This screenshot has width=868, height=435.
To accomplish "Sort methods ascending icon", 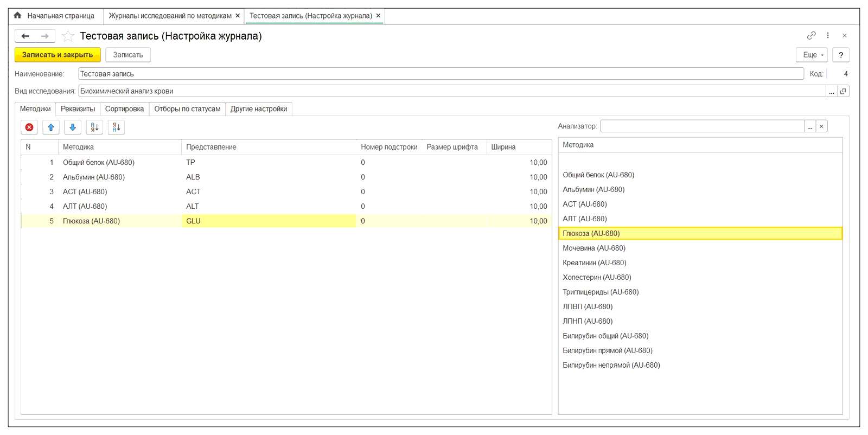I will click(94, 127).
